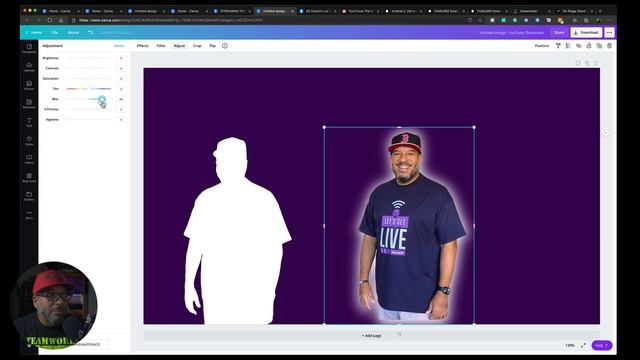Screen dimensions: 640x360
Task: Click the Add page button
Action: (371, 336)
